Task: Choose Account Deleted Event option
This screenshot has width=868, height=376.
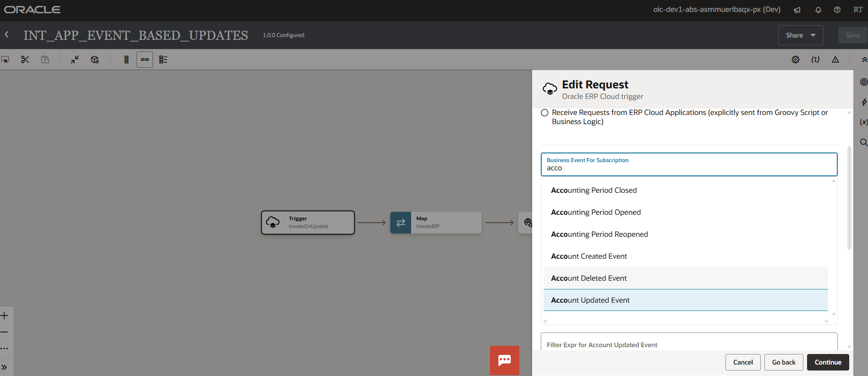Action: pyautogui.click(x=686, y=278)
